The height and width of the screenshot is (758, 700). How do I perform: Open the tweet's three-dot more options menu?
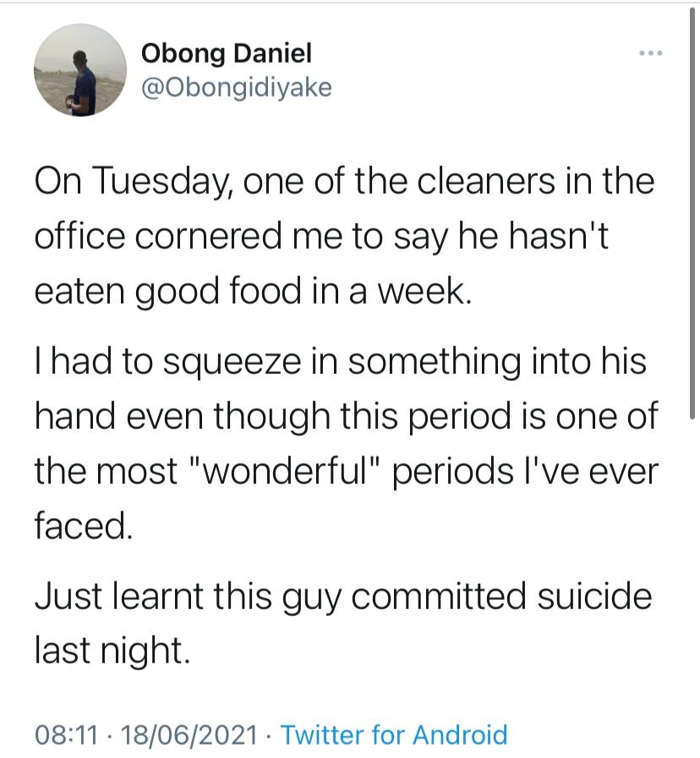(x=650, y=53)
